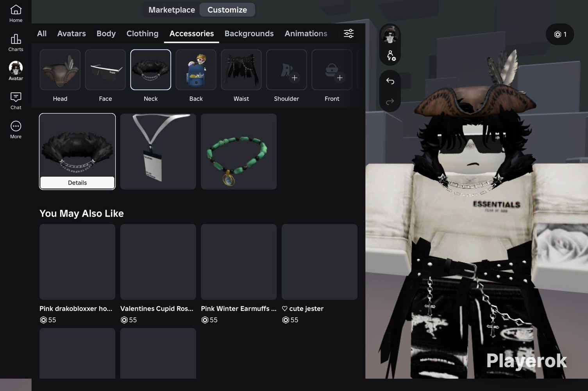588x391 pixels.
Task: Click the undo arrow icon
Action: click(390, 81)
